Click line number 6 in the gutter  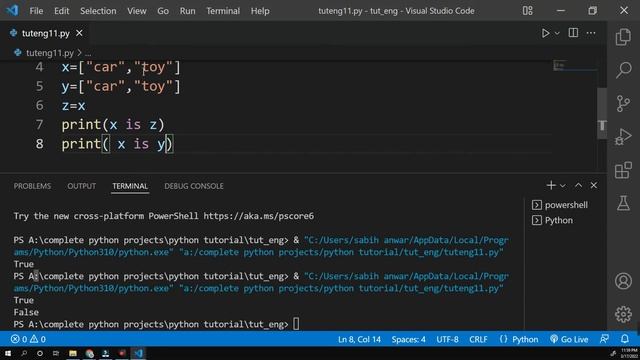click(39, 105)
